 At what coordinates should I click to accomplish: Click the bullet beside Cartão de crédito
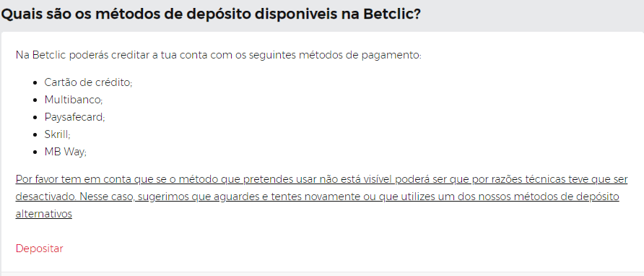tap(35, 82)
